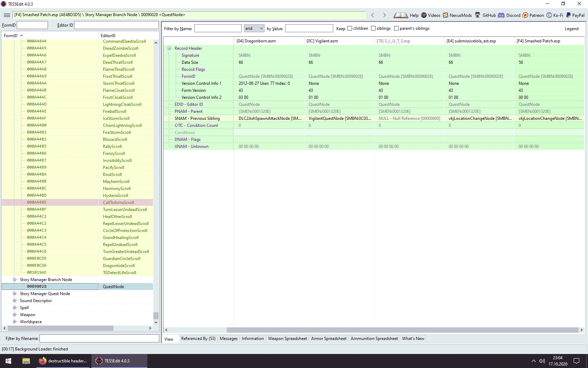Switch to the View tab

169,339
